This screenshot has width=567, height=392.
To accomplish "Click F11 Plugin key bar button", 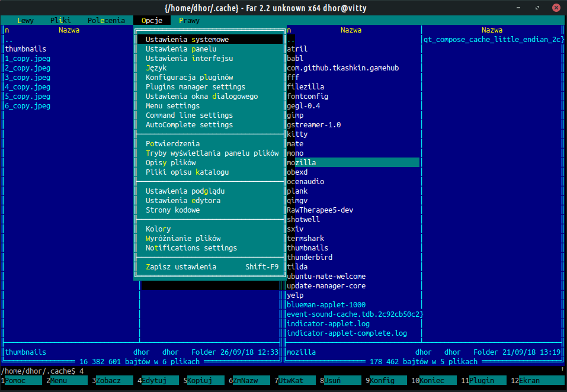I will click(x=483, y=380).
